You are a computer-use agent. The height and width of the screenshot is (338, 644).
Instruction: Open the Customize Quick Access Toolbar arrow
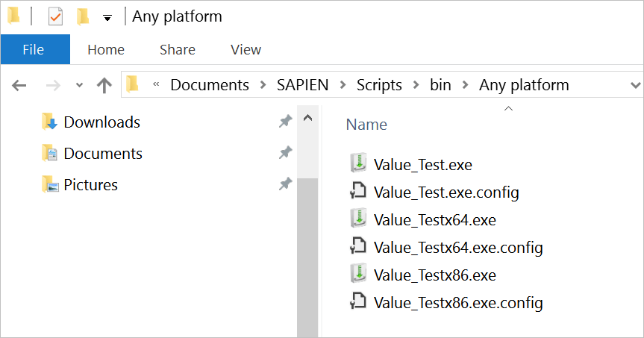pyautogui.click(x=107, y=18)
